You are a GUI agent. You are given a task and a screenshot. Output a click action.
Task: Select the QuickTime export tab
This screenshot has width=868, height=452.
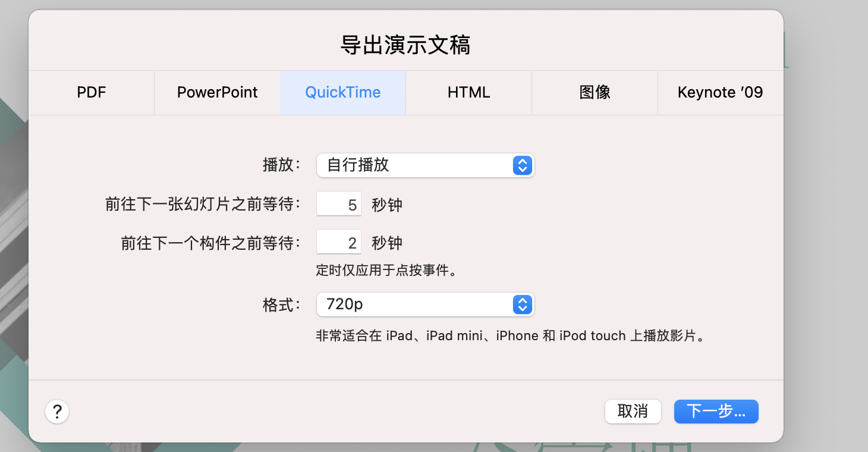[x=343, y=93]
